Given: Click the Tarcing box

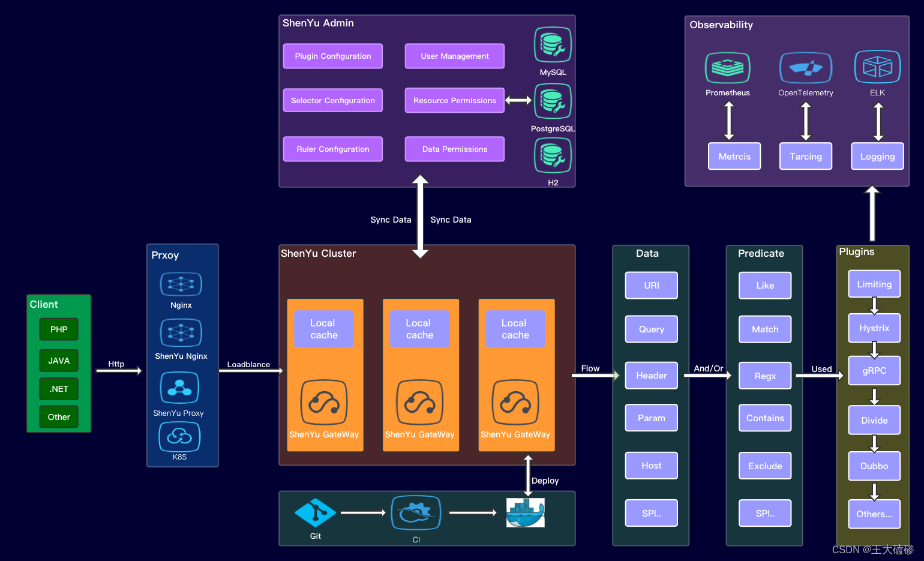Looking at the screenshot, I should pos(806,156).
